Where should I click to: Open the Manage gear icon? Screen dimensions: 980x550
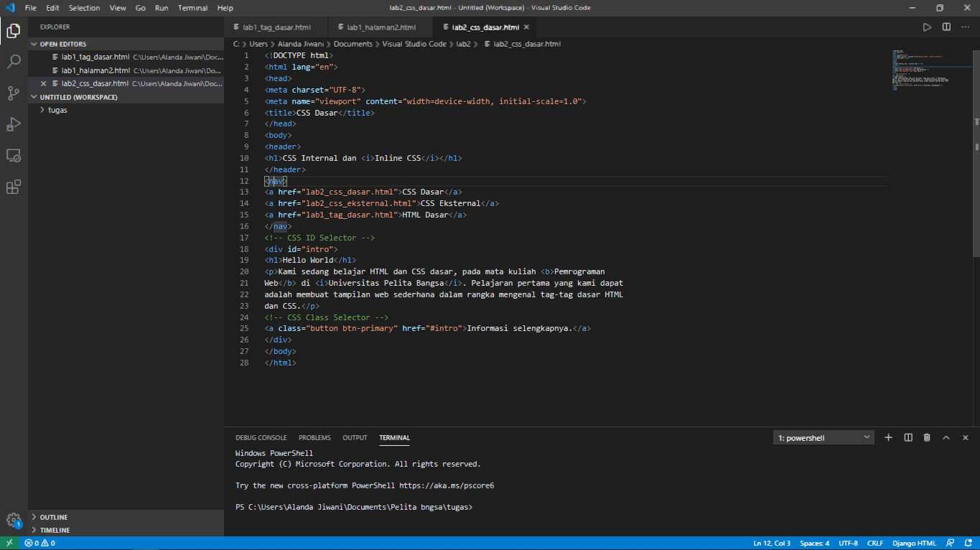14,520
